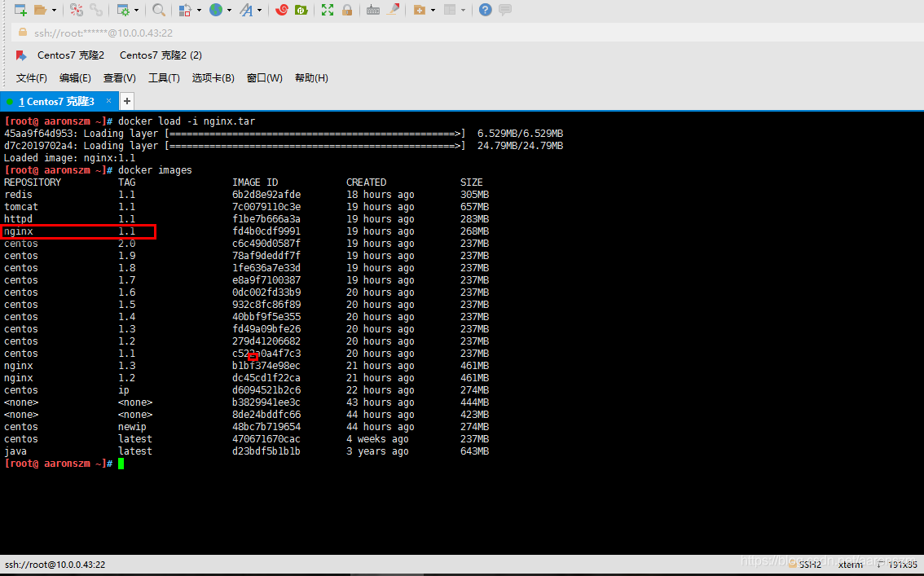
Task: Click the padlock icon in address bar
Action: [x=23, y=33]
